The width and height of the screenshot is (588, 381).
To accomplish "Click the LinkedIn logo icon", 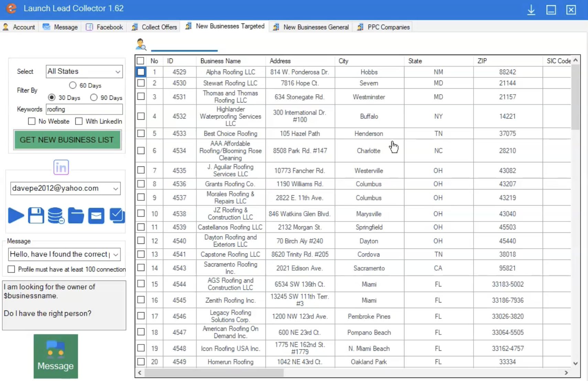I will tap(61, 167).
